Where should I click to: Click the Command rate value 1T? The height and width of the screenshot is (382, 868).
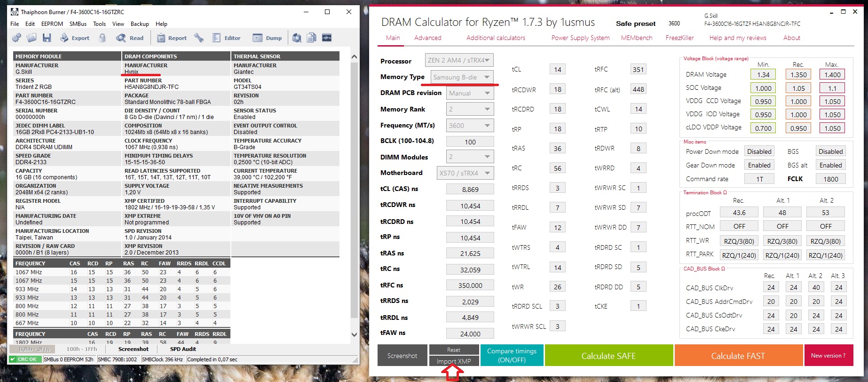click(x=759, y=179)
